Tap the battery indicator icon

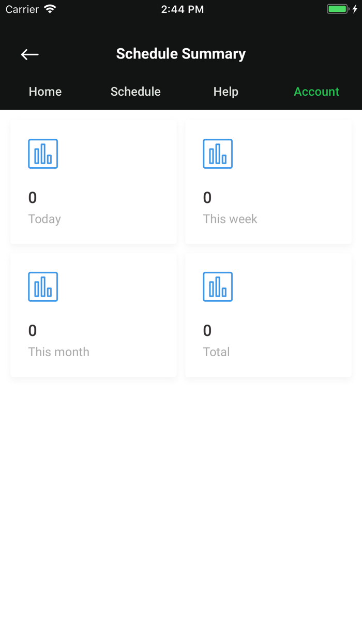coord(338,9)
